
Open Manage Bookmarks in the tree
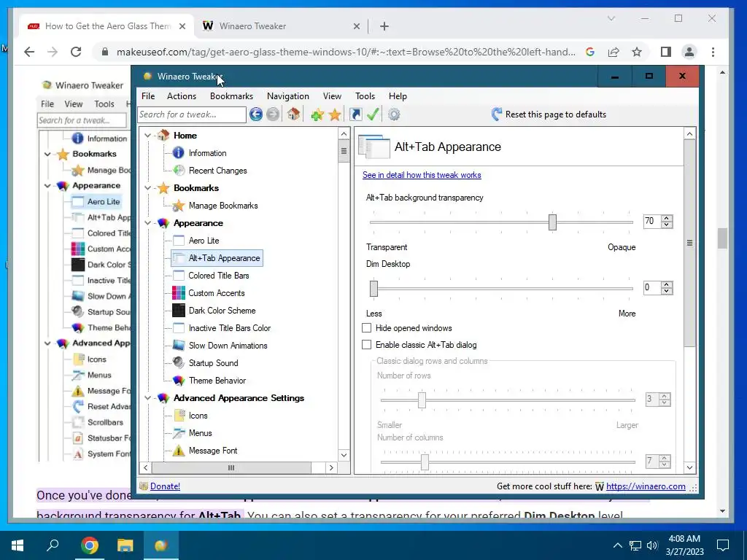223,206
